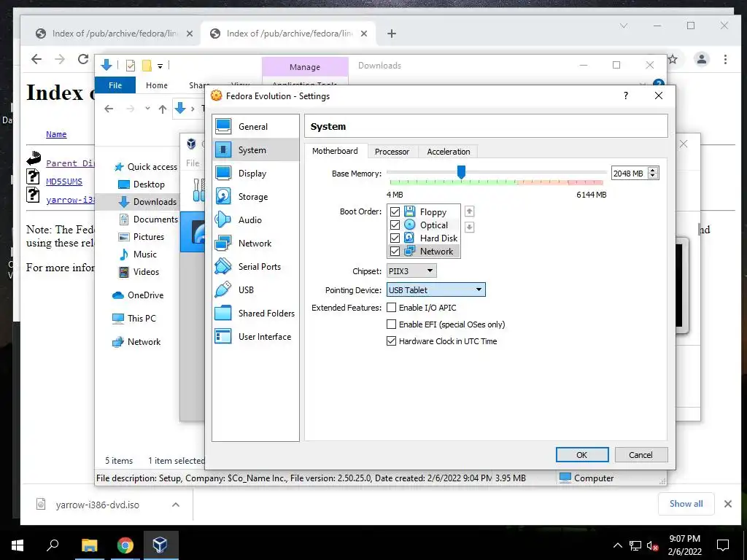747x560 pixels.
Task: Click the Base Memory slider handle
Action: pyautogui.click(x=461, y=172)
